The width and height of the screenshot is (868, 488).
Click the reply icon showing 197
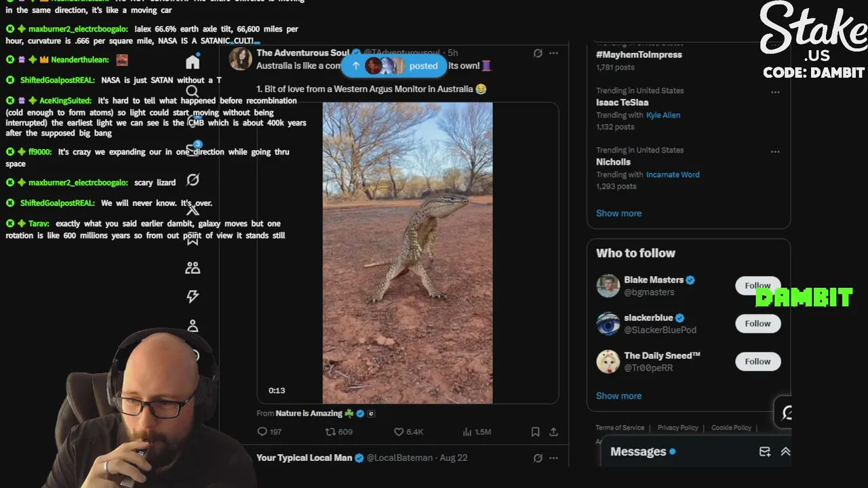(262, 432)
